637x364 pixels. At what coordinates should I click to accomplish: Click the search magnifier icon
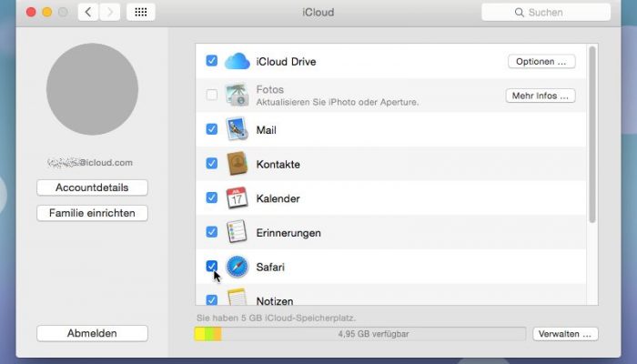tap(520, 12)
